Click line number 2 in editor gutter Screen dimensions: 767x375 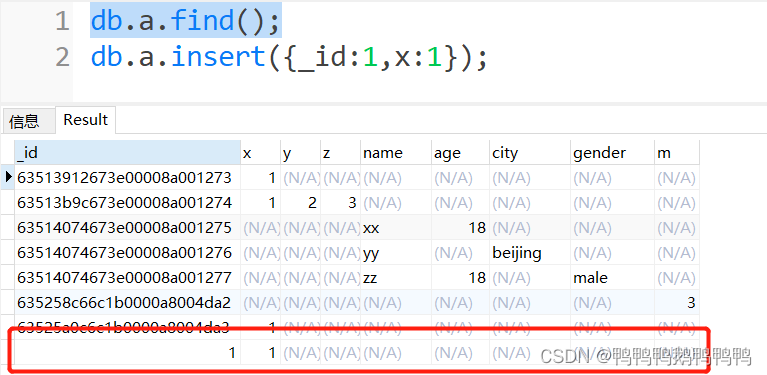(x=62, y=58)
